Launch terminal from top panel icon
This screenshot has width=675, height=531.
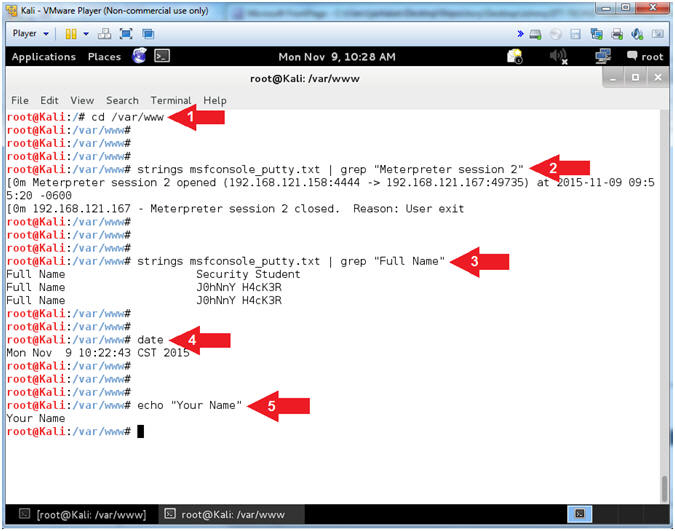tap(162, 56)
